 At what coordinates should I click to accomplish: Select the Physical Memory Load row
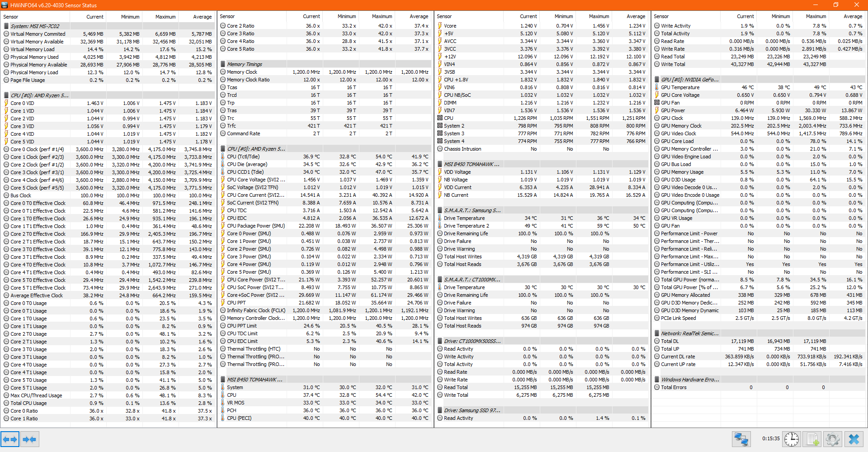coord(108,72)
